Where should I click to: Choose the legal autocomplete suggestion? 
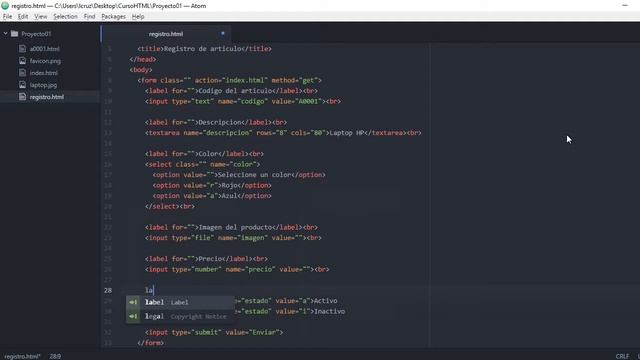pos(180,316)
